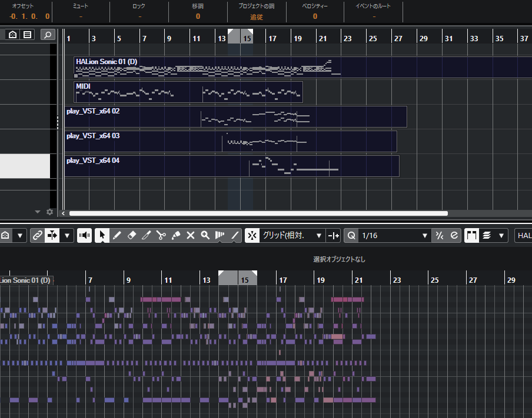Click key editor toolbar house icon
Image resolution: width=532 pixels, height=418 pixels.
pos(5,235)
